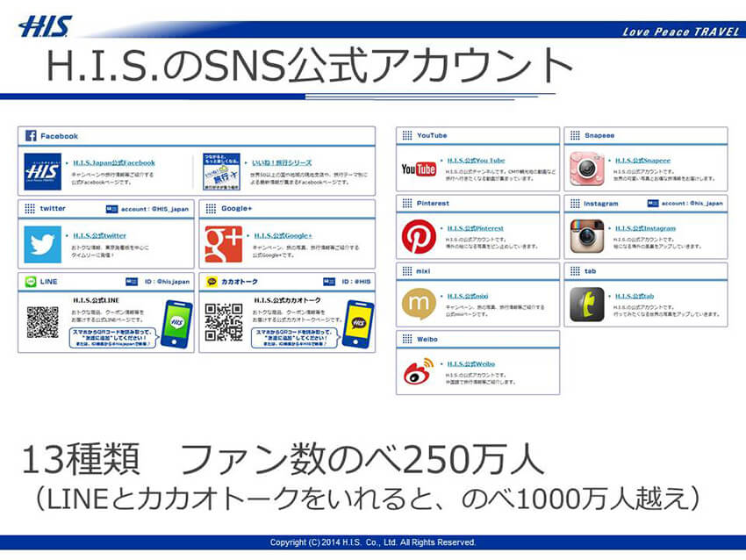Click the 'H.I.S.公式LINE' heading text

97,300
